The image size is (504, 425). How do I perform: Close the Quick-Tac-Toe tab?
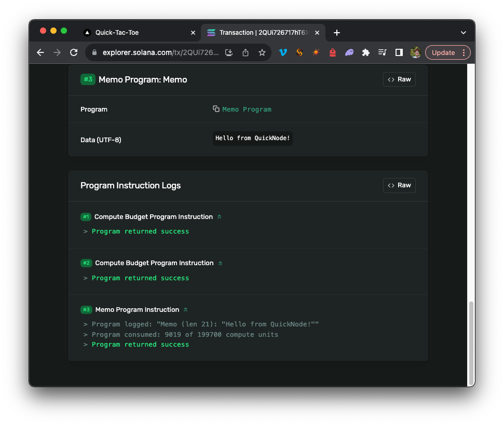(193, 33)
